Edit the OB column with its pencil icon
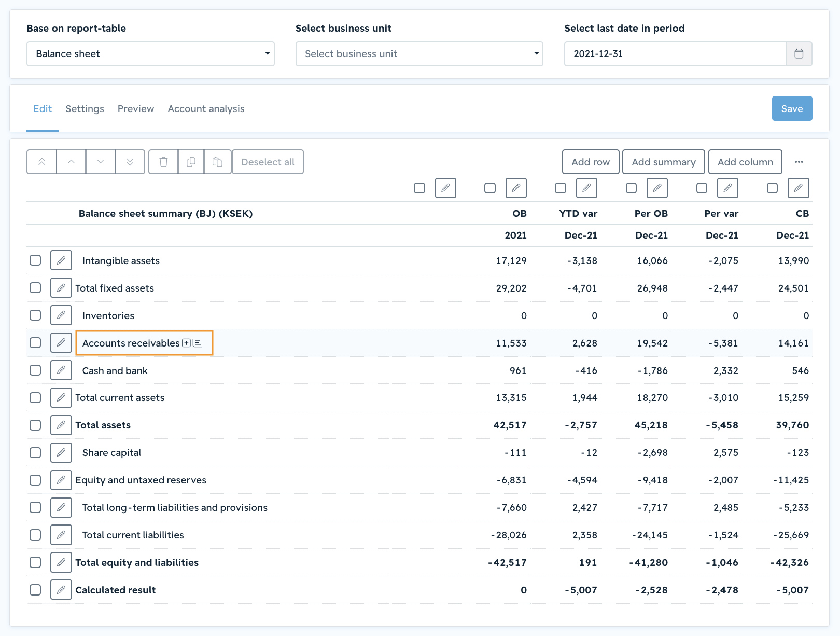 [x=516, y=188]
